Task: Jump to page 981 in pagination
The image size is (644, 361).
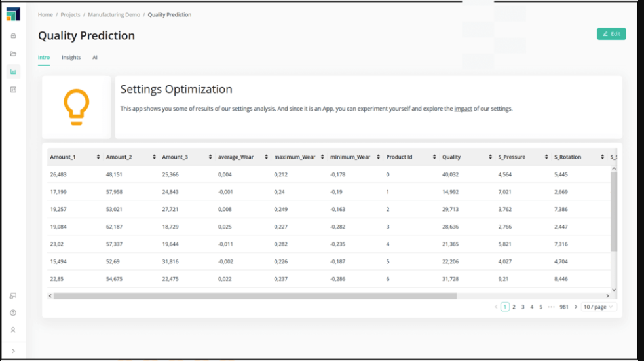Action: [563, 307]
